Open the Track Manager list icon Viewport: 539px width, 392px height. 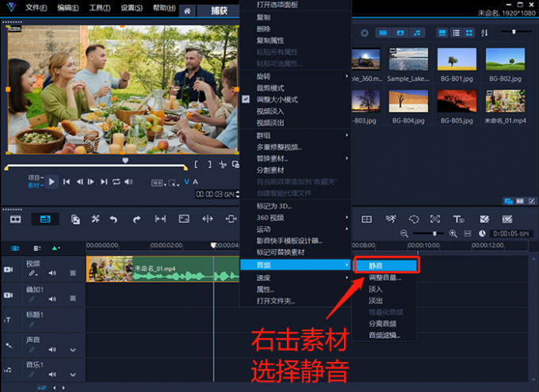[x=37, y=248]
